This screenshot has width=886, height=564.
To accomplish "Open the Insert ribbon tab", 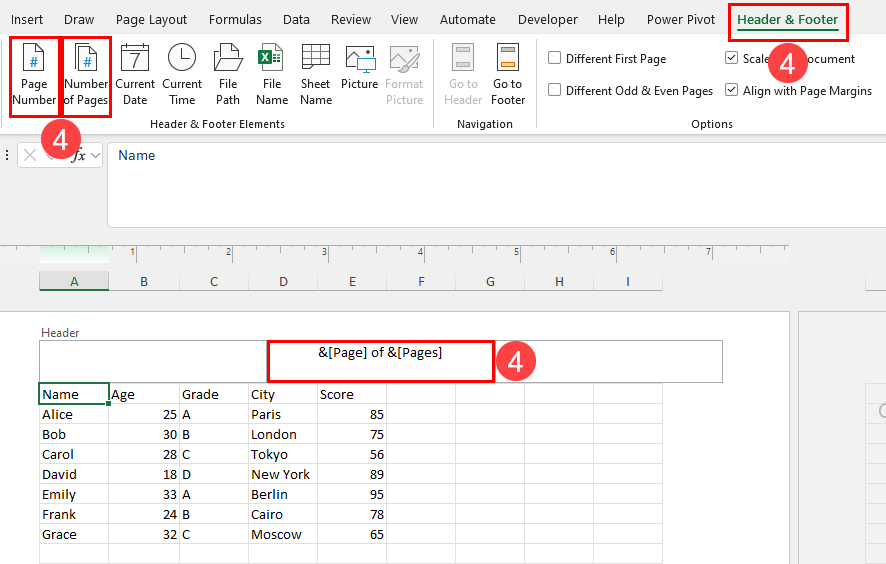I will coord(27,20).
